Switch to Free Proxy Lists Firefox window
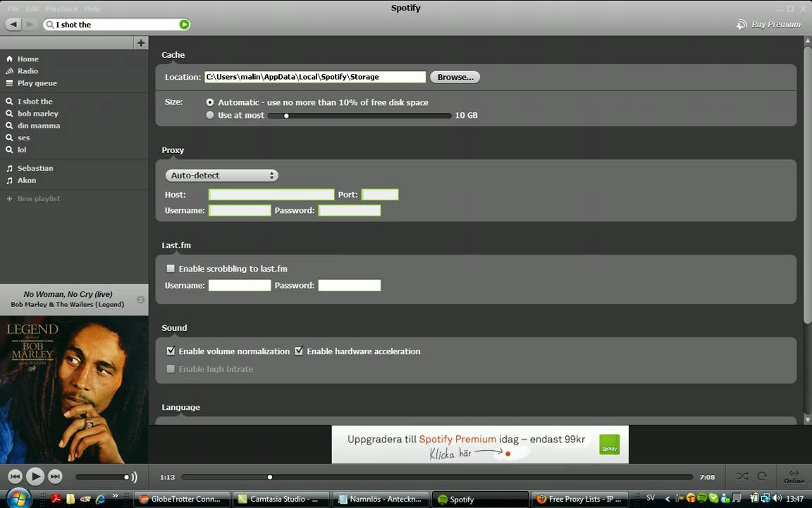The width and height of the screenshot is (812, 508). tap(579, 500)
